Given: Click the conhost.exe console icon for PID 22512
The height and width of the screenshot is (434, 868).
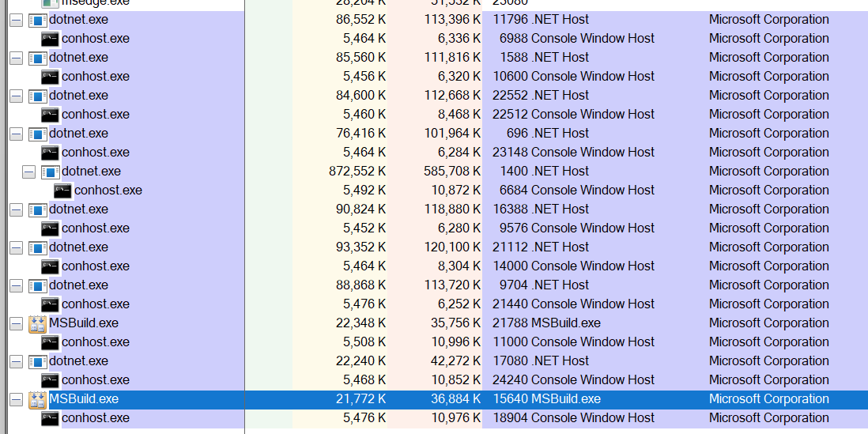Looking at the screenshot, I should point(51,115).
